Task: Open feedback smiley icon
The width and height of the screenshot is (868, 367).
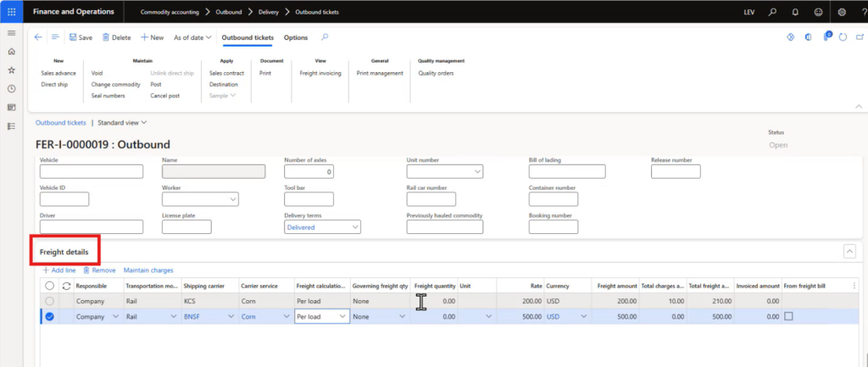Action: [818, 12]
